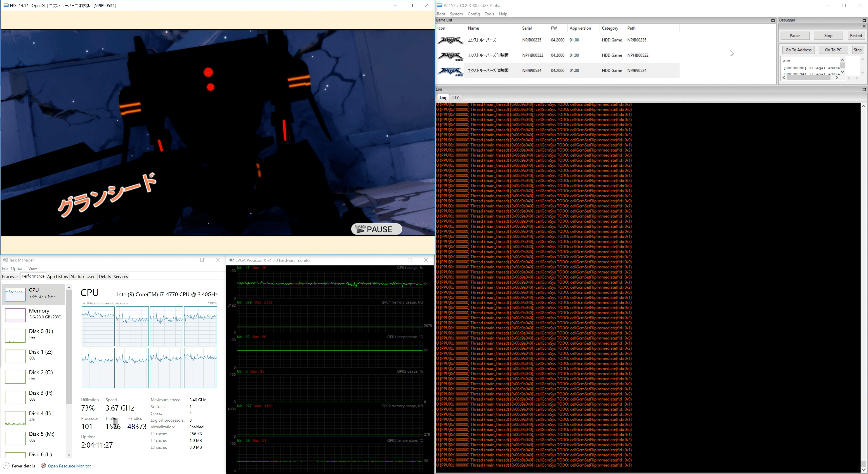Image resolution: width=868 pixels, height=474 pixels.
Task: Click sidebar scroll-down arrow in Task Manager
Action: tap(69, 455)
